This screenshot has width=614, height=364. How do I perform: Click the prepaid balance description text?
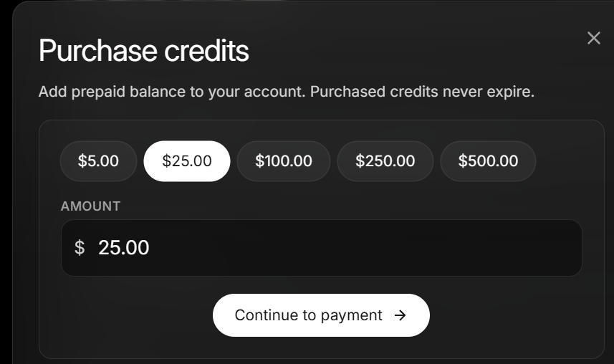[286, 92]
